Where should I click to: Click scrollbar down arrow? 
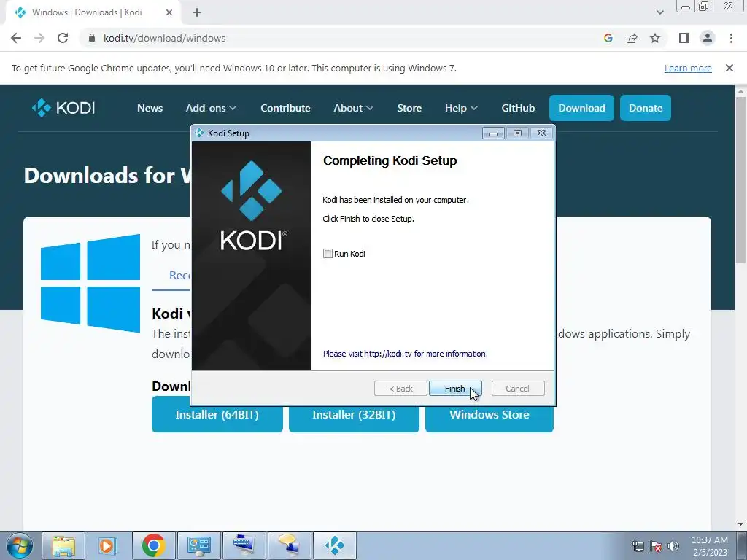tap(740, 524)
